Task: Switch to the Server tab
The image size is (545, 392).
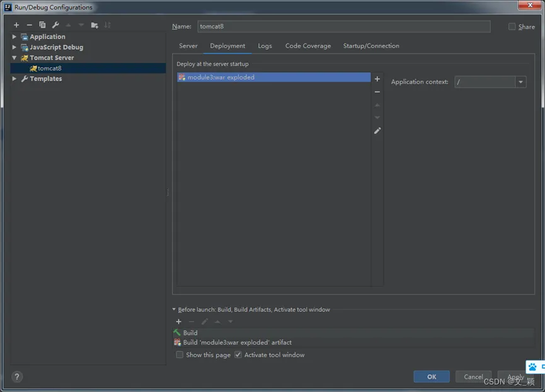Action: pyautogui.click(x=188, y=46)
